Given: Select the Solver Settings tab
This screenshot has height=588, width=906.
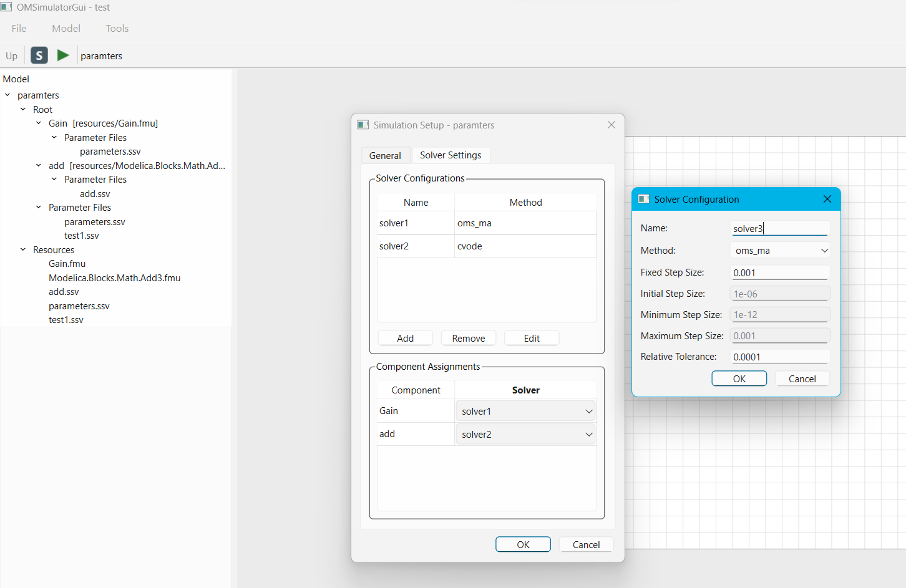Looking at the screenshot, I should [451, 155].
